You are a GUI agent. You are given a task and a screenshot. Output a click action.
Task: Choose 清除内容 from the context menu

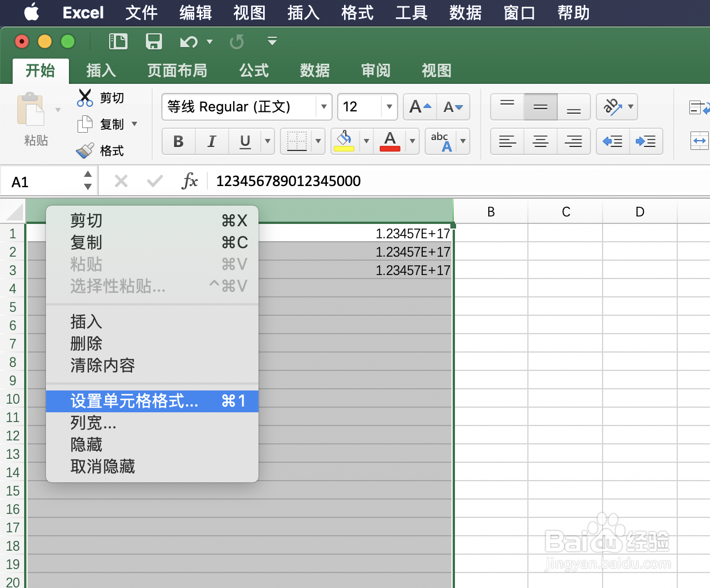click(x=152, y=365)
